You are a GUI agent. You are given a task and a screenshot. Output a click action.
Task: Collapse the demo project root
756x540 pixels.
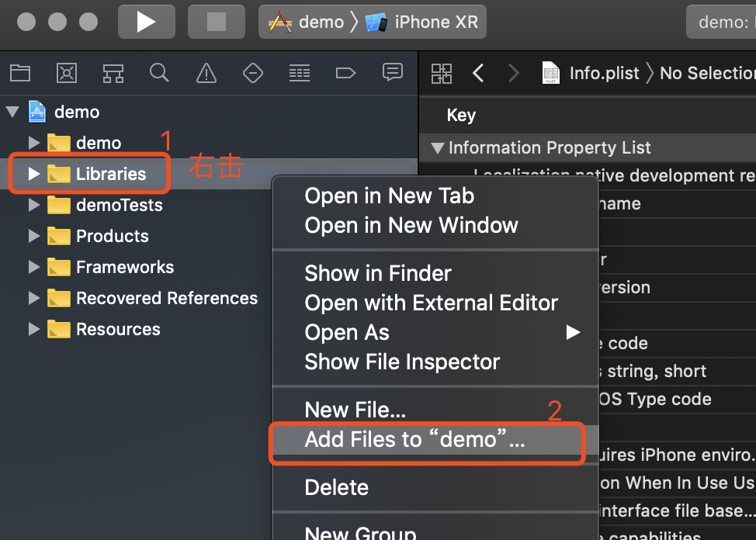tap(12, 112)
